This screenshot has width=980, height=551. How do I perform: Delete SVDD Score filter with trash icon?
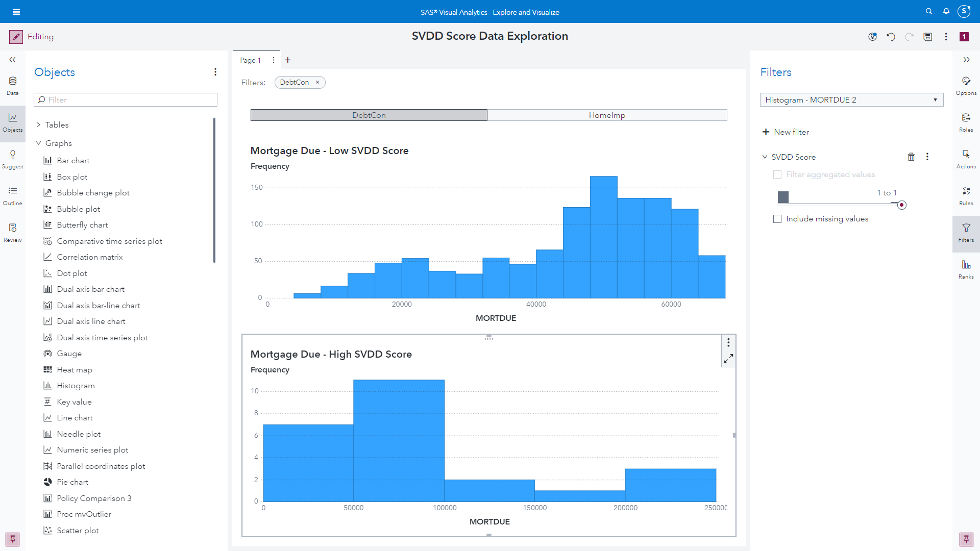pos(911,157)
